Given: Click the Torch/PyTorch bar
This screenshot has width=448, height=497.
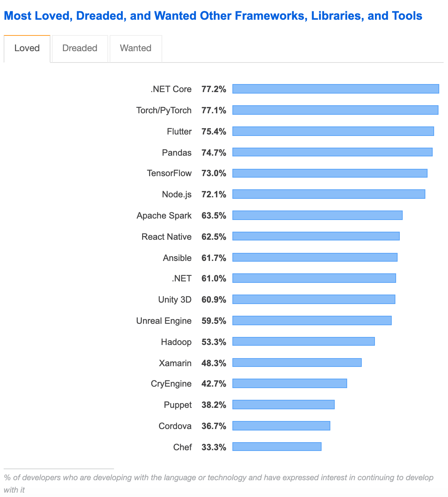Looking at the screenshot, I should [335, 110].
